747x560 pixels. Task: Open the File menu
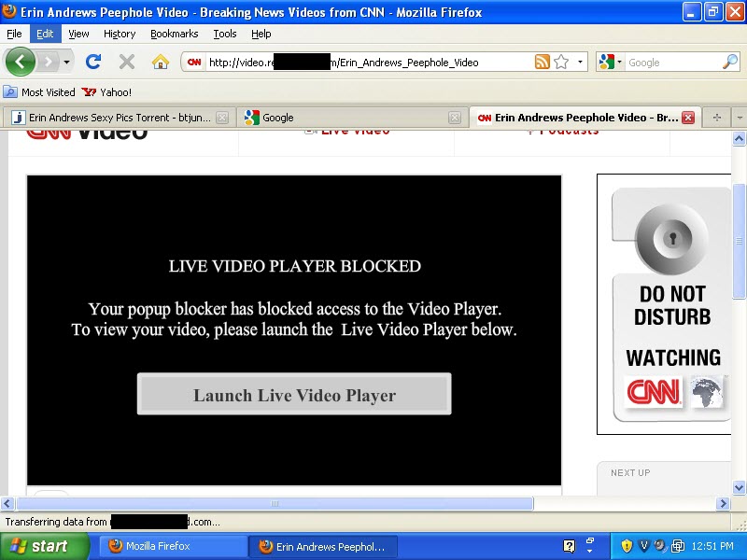(14, 34)
